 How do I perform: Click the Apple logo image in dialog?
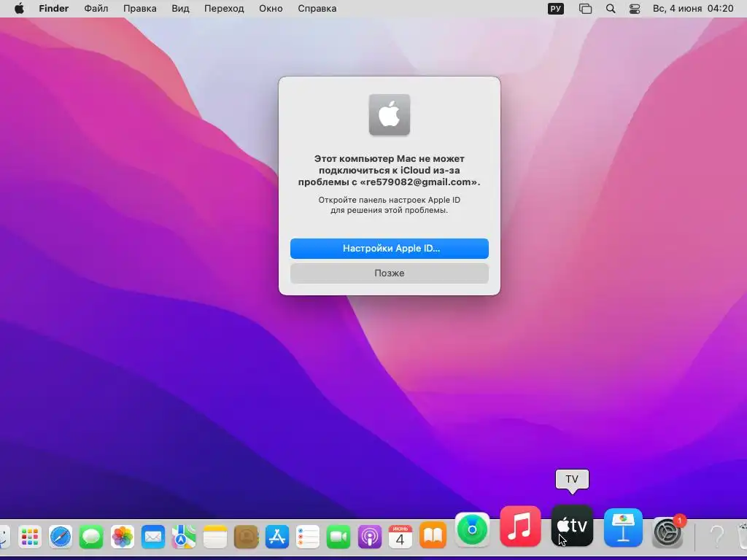tap(390, 114)
